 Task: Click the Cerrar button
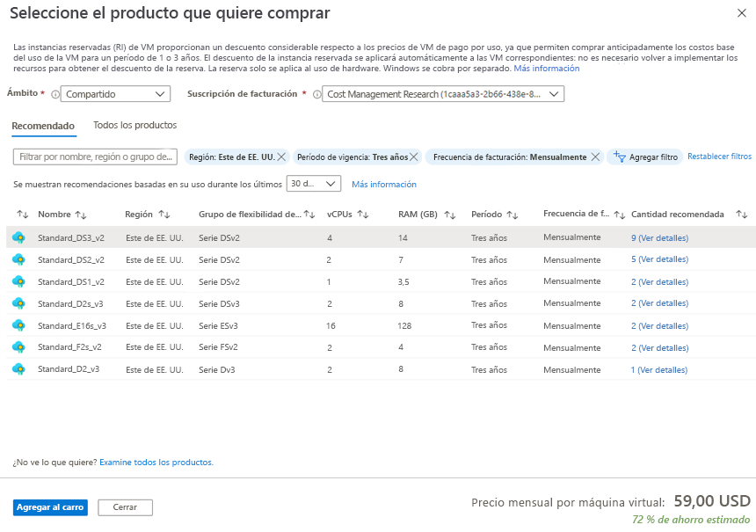tap(125, 507)
